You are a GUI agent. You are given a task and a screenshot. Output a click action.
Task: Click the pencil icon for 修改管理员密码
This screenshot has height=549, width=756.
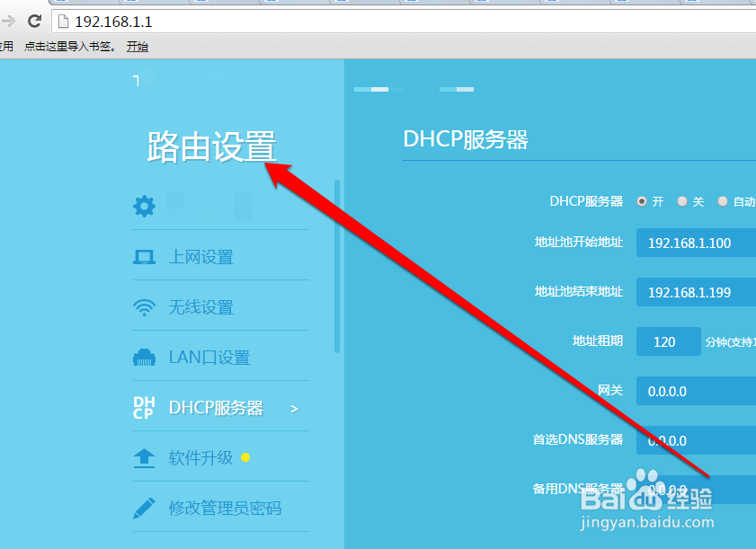click(x=144, y=509)
